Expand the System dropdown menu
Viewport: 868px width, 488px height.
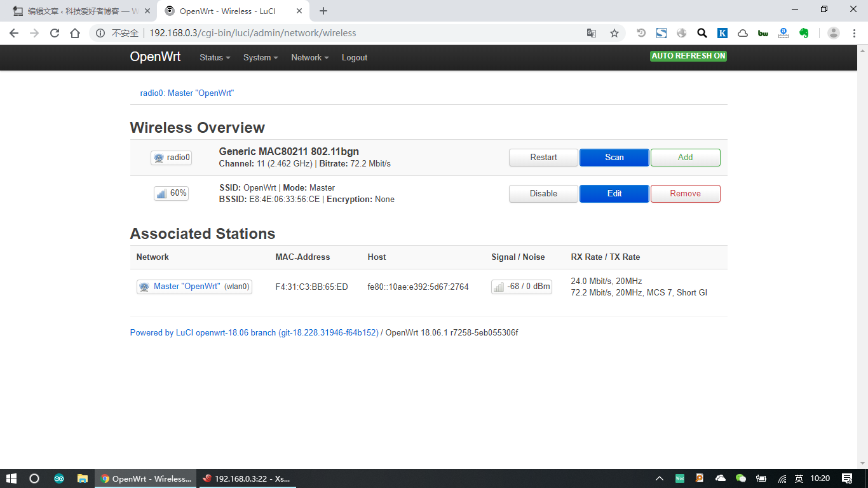click(261, 58)
